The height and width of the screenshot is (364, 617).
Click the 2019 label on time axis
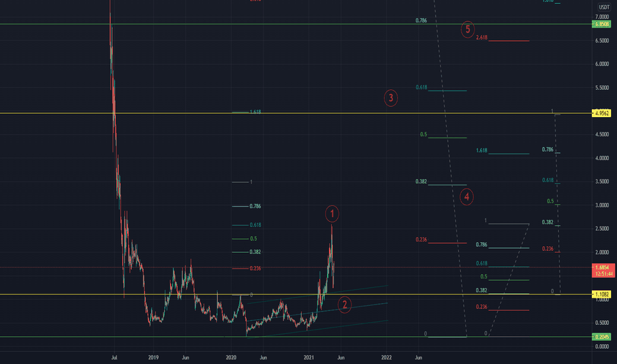[153, 357]
